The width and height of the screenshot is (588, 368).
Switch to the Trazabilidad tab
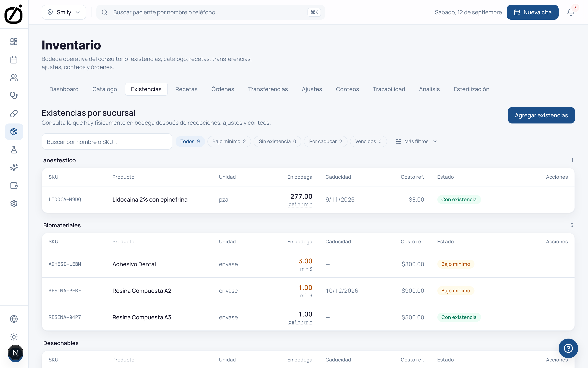tap(389, 89)
